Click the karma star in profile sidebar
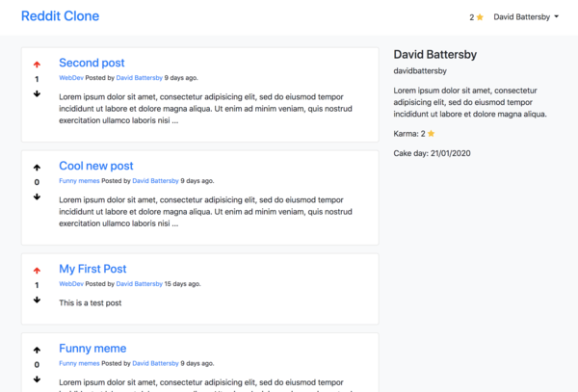578x392 pixels. tap(432, 133)
